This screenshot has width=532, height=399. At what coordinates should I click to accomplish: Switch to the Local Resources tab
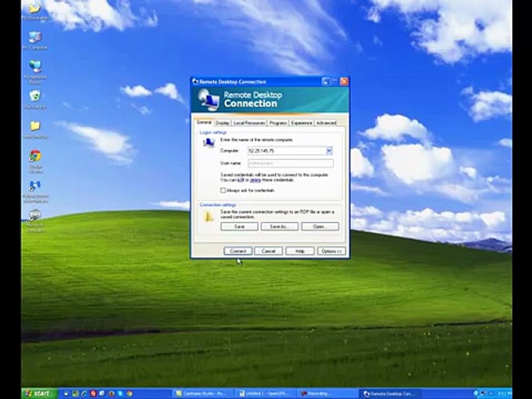[x=249, y=123]
